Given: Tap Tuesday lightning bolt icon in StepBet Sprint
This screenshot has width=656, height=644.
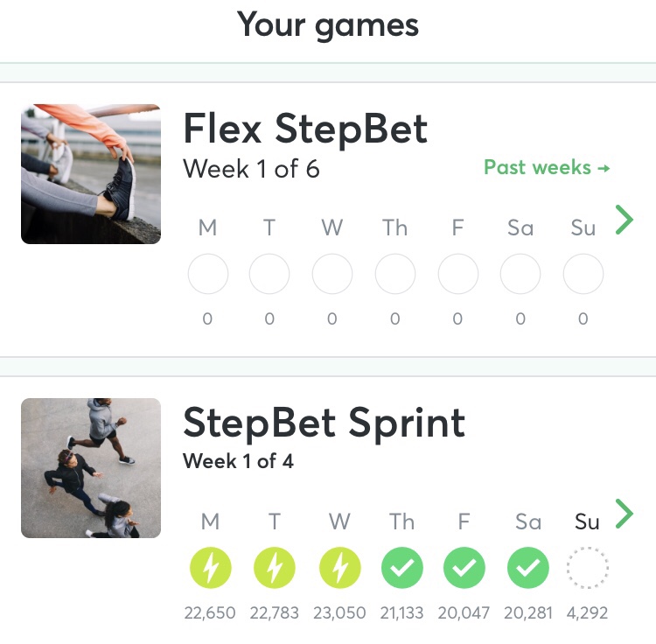Looking at the screenshot, I should coord(275,570).
